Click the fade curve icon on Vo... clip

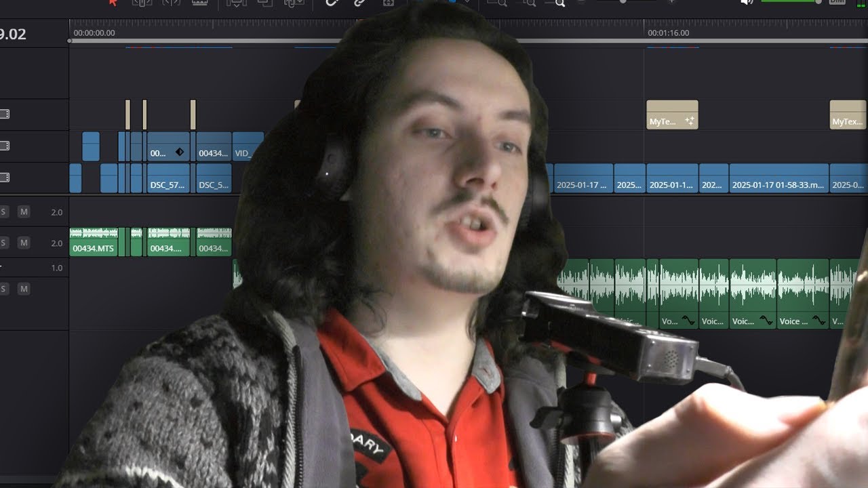click(688, 321)
